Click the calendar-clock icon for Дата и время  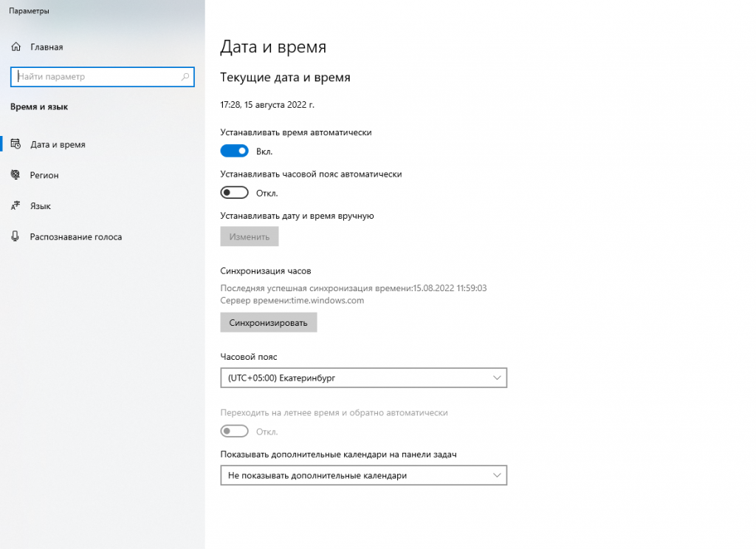[x=16, y=145]
